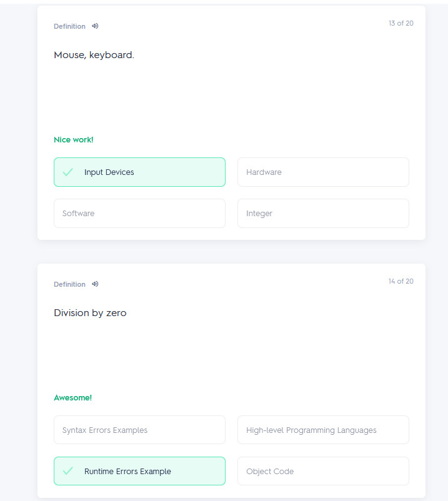Choose Syntax Errors Examples answer
The image size is (448, 501).
(139, 430)
